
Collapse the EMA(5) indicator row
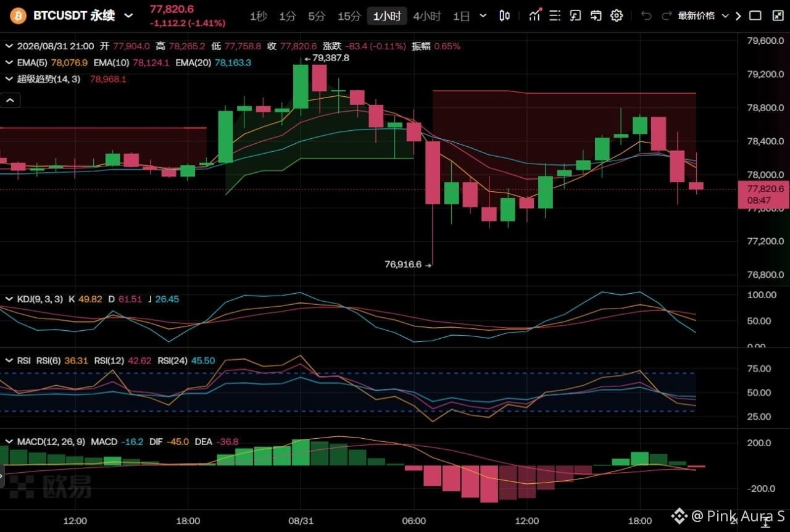click(x=9, y=62)
